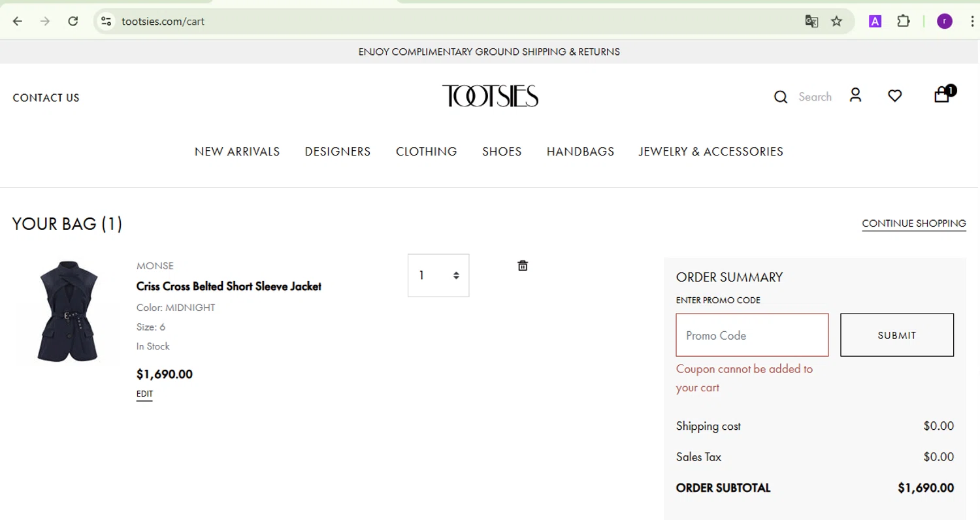Click the Order Summary heading
980x520 pixels.
(x=729, y=277)
